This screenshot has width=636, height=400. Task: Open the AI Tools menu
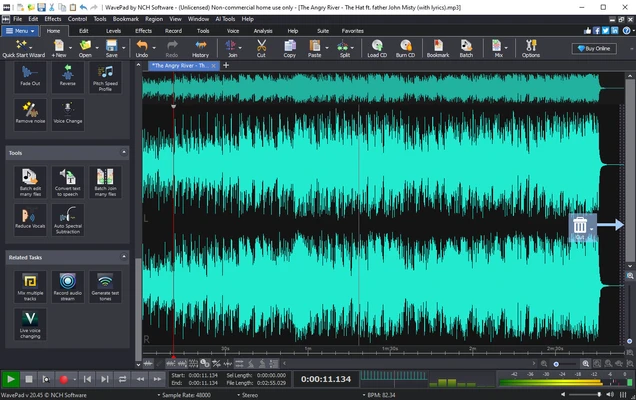(225, 19)
